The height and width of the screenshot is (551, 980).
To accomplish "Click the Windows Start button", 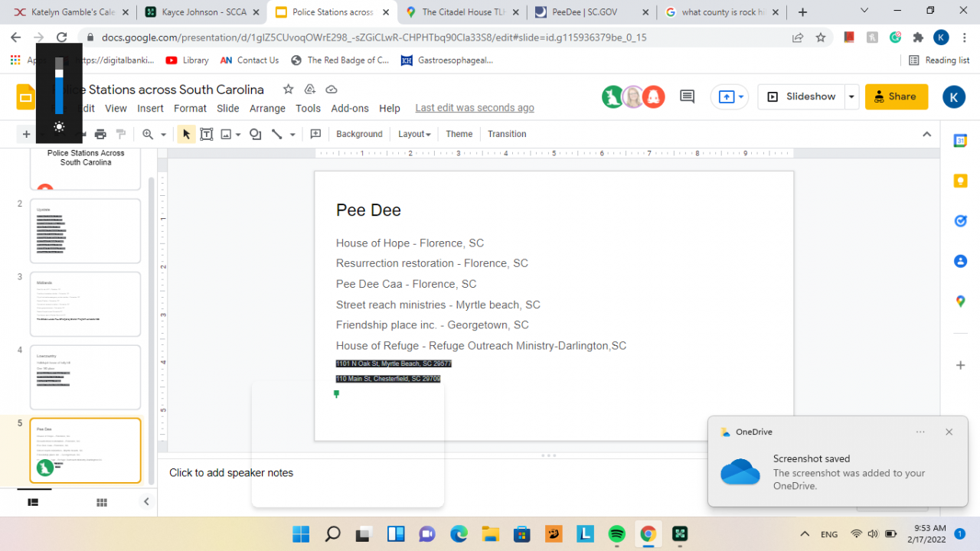I will pyautogui.click(x=301, y=534).
